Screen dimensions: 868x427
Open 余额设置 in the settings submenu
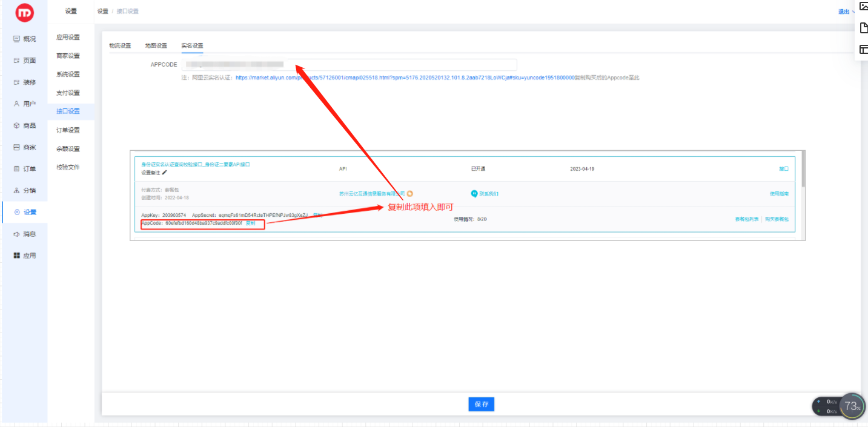[x=68, y=148]
